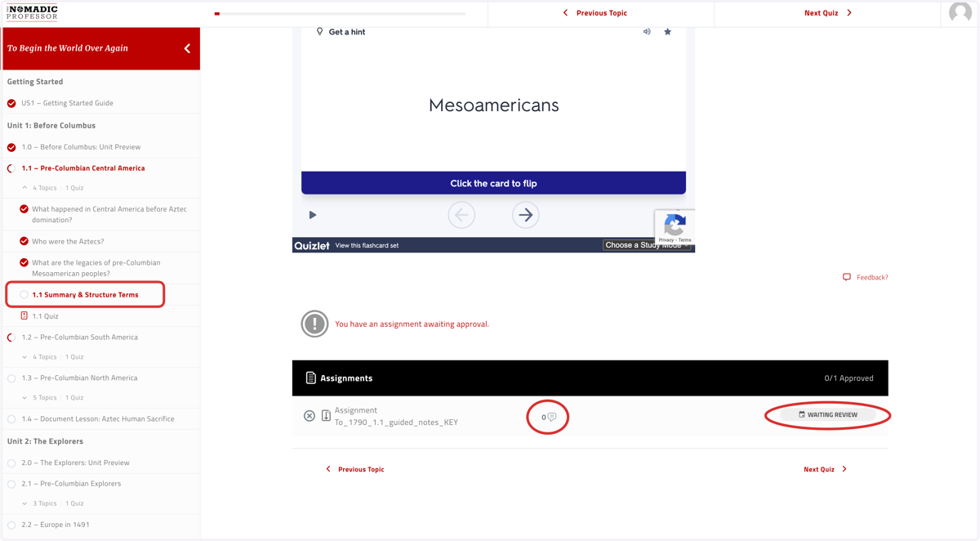Click the course progress bar
Screen dimensions: 980x541
pyautogui.click(x=340, y=13)
